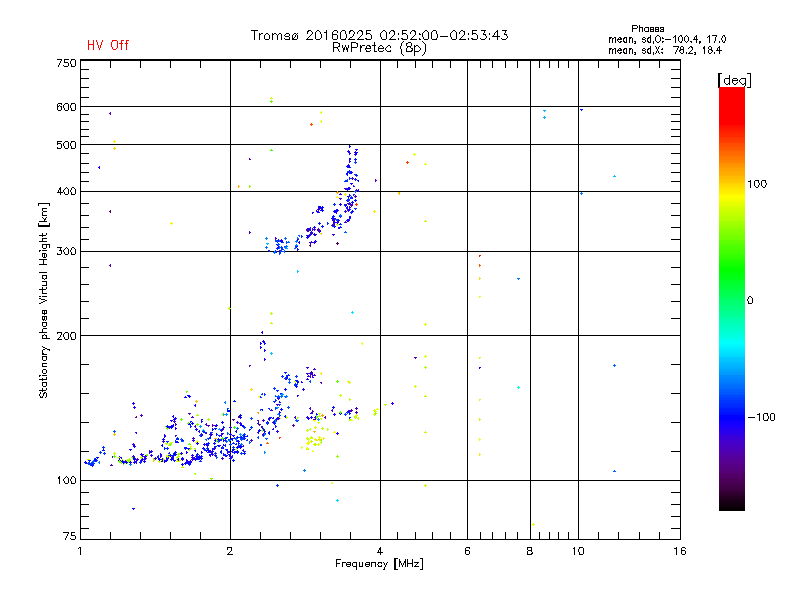Click the 300 km height tick label
This screenshot has width=800, height=600.
click(x=66, y=252)
